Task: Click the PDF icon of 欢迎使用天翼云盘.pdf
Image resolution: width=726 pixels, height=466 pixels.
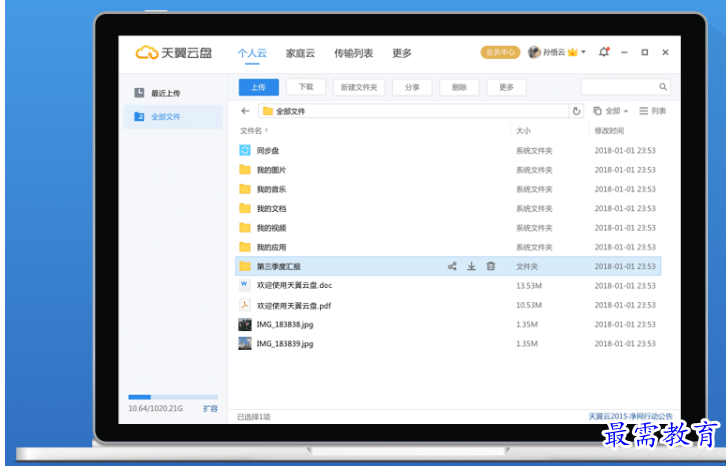Action: pos(244,305)
